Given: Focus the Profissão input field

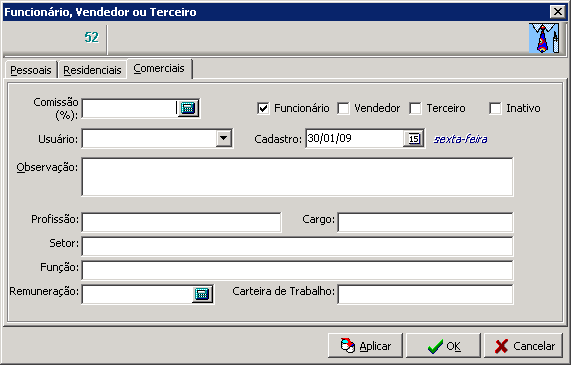Looking at the screenshot, I should [x=181, y=222].
